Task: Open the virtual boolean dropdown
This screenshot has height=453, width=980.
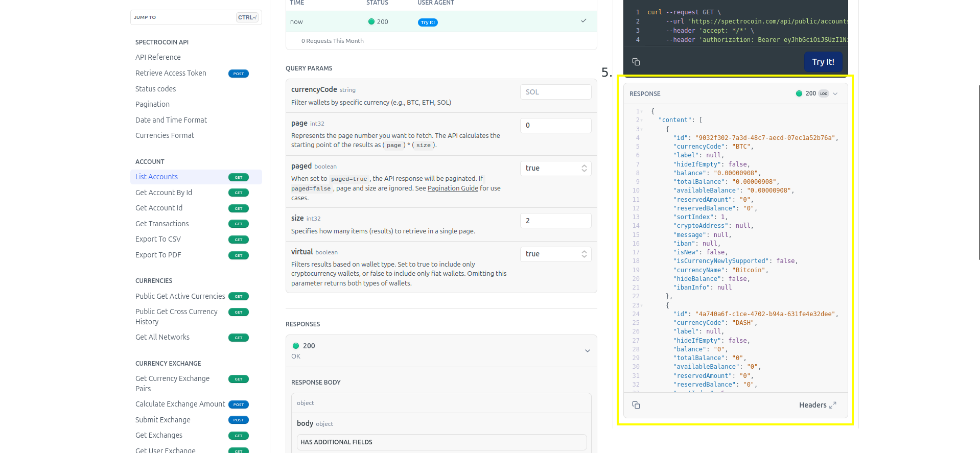Action: tap(556, 254)
